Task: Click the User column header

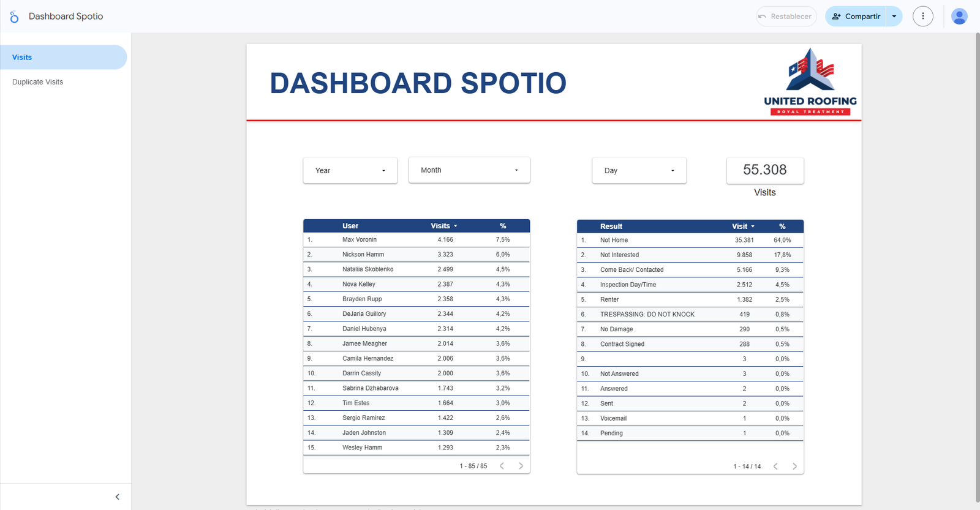Action: coord(350,226)
